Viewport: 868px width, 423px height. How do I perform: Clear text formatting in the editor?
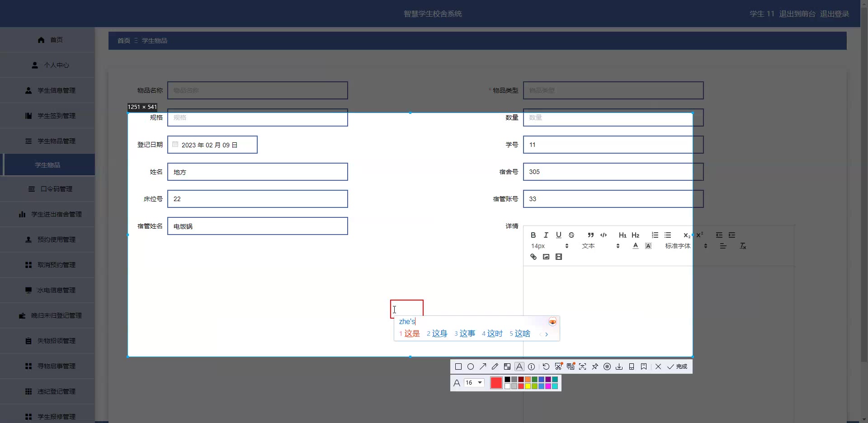tap(743, 246)
